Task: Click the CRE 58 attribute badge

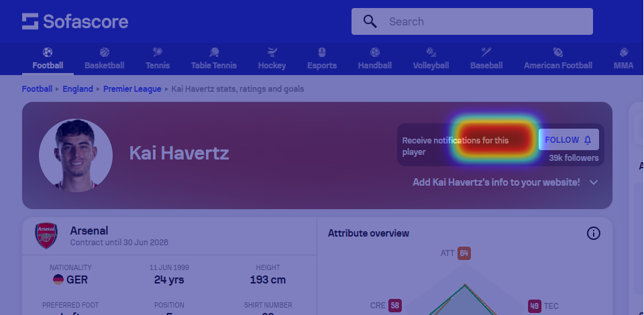Action: (394, 306)
